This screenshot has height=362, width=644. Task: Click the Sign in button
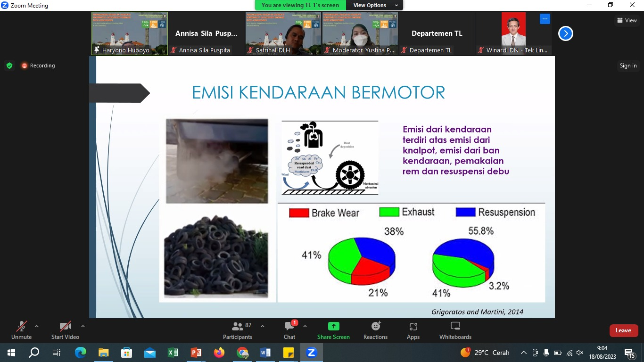coord(628,66)
